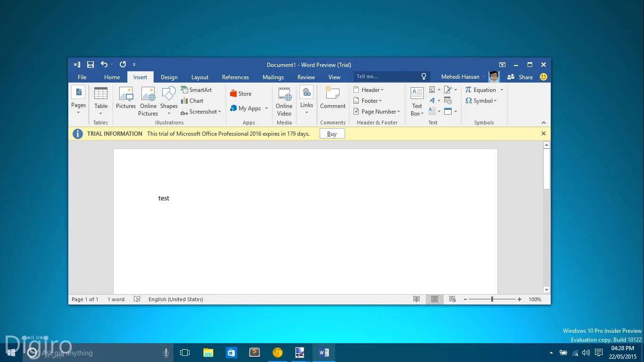Click the Cortana search box
The width and height of the screenshot is (644, 362).
tap(98, 353)
